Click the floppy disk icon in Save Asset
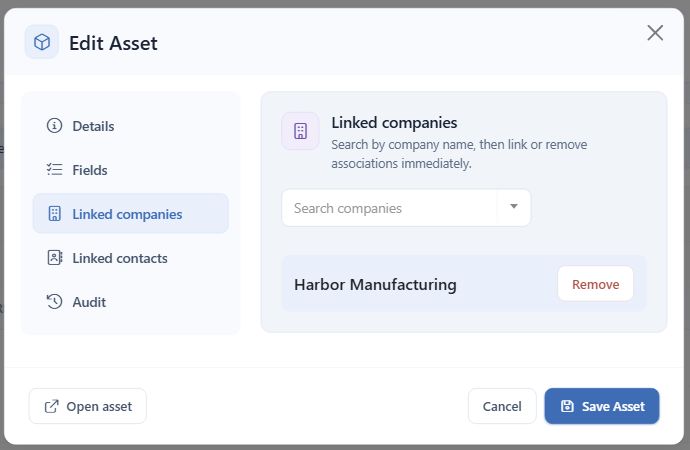The width and height of the screenshot is (690, 450). [567, 406]
